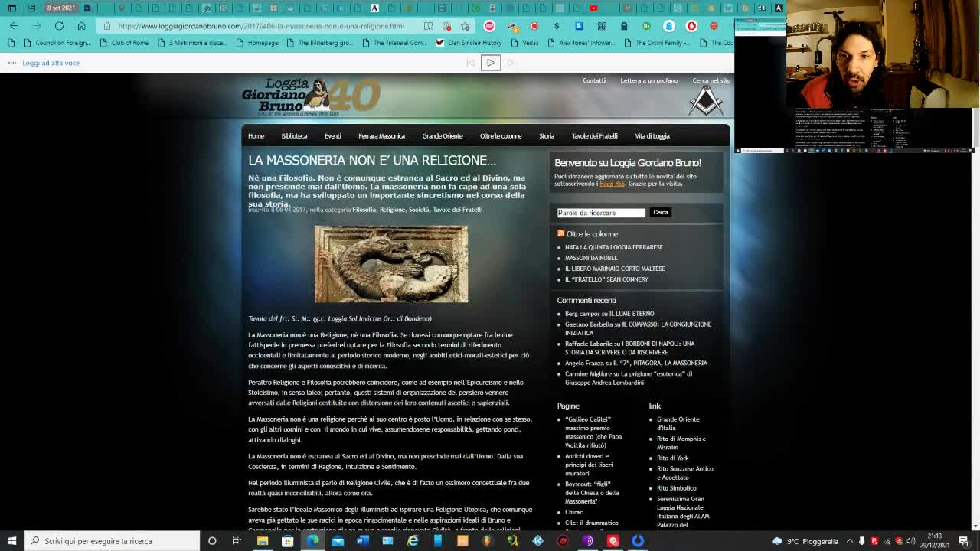Open Internet Explorer taskbar icon
980x551 pixels.
coord(413,541)
